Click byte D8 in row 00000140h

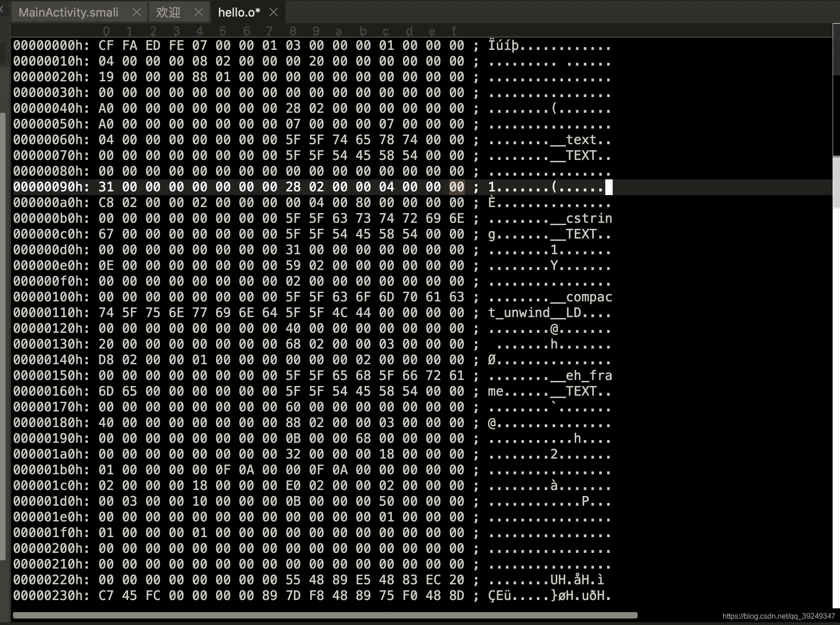tap(106, 360)
